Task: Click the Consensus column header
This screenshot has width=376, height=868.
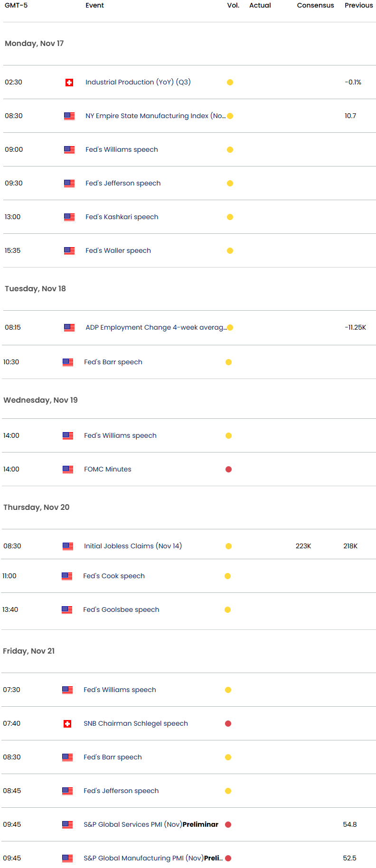Action: [x=315, y=5]
